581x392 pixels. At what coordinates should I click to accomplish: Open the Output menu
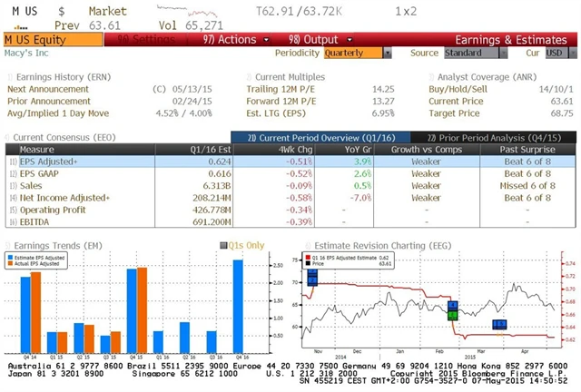point(307,40)
